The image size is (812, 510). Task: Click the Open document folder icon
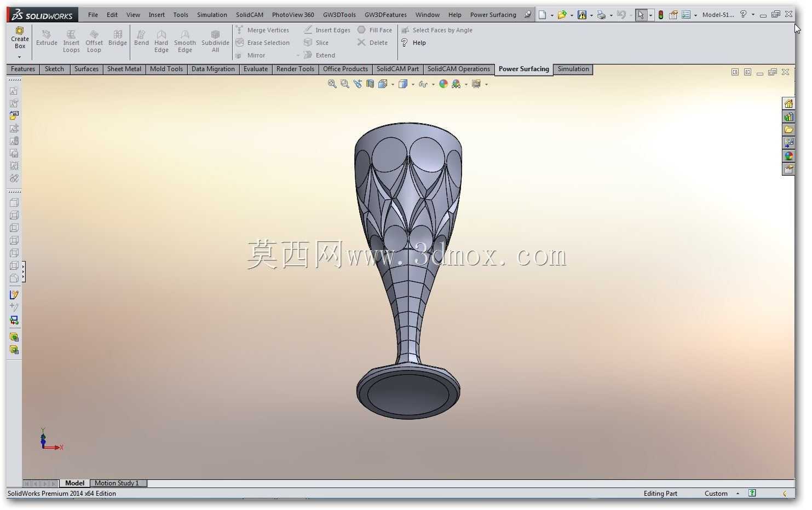tap(562, 15)
